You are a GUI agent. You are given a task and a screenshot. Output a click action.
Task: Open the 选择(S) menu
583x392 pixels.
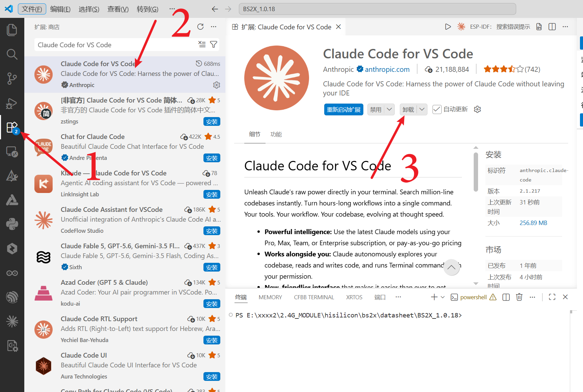(89, 9)
